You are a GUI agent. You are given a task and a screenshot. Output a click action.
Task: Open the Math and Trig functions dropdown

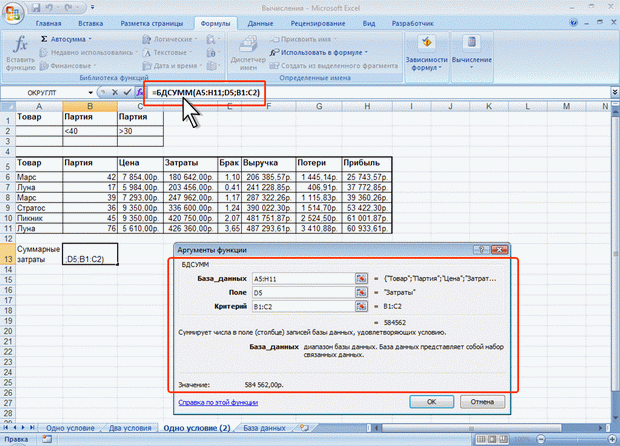(x=214, y=52)
